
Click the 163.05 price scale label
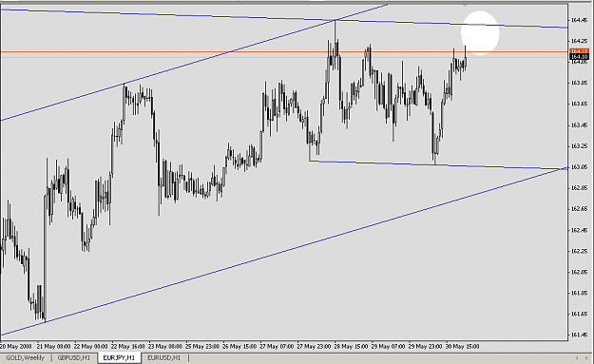click(579, 167)
